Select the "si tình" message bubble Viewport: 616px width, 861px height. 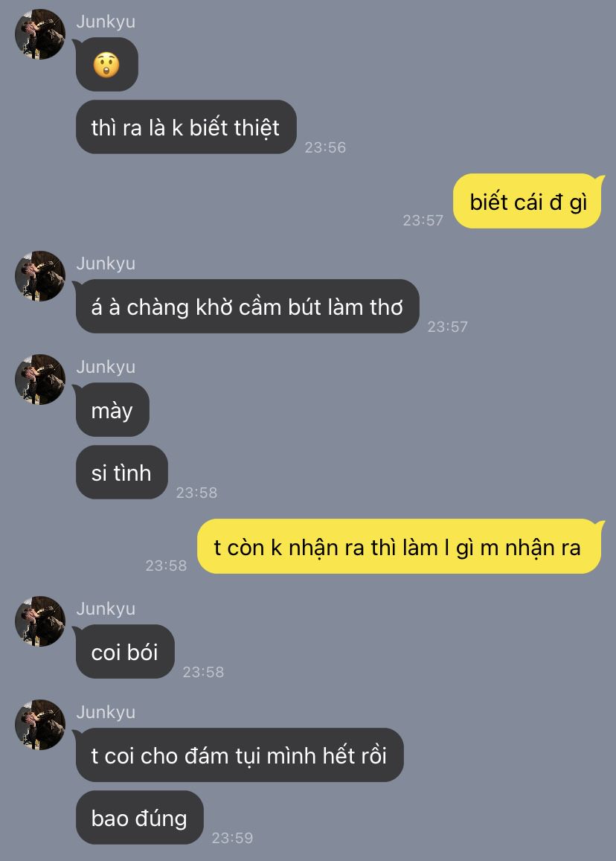[x=121, y=473]
